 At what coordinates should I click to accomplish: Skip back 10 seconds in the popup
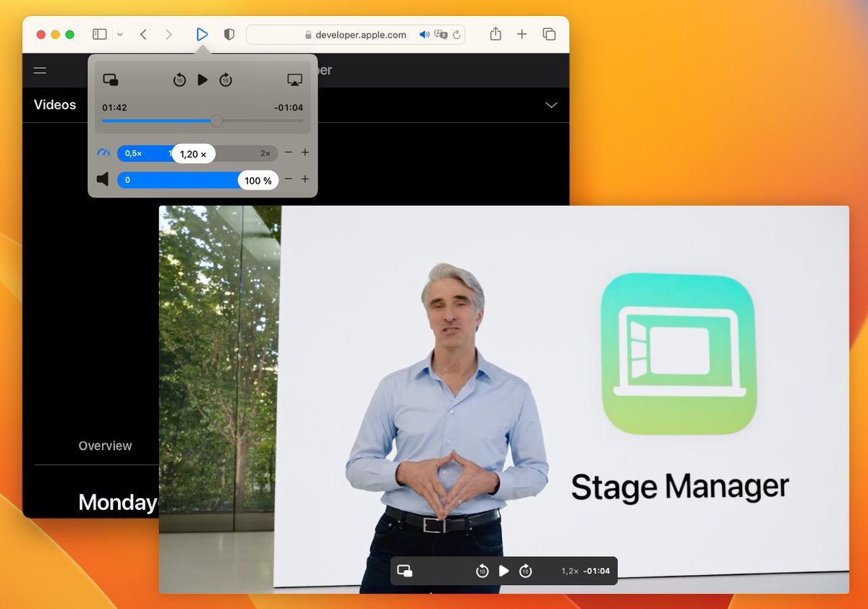[179, 80]
